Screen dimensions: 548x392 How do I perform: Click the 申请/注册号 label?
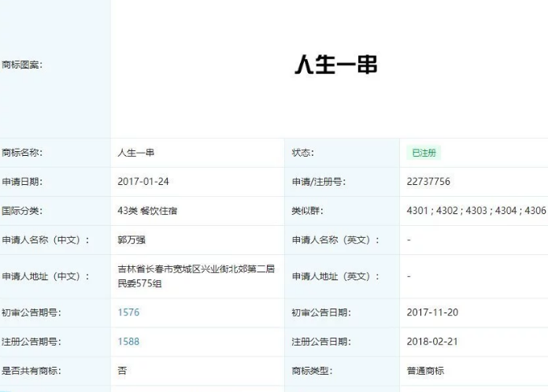tap(319, 182)
